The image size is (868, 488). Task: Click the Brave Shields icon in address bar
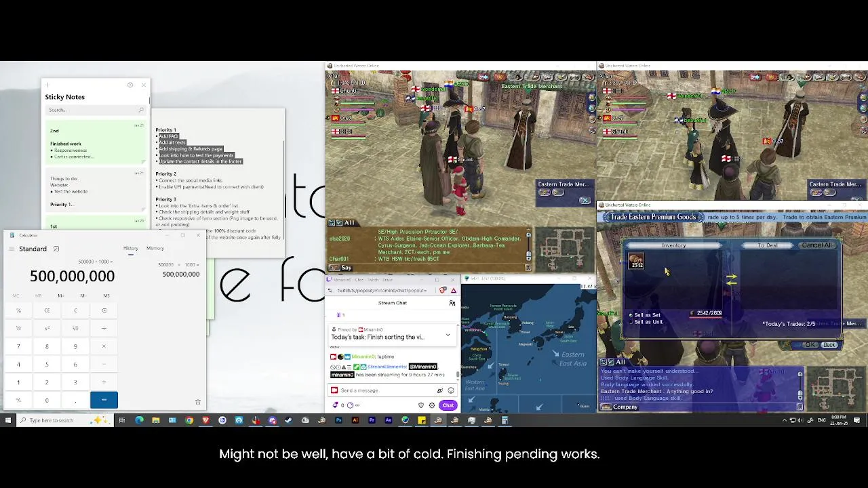point(443,290)
